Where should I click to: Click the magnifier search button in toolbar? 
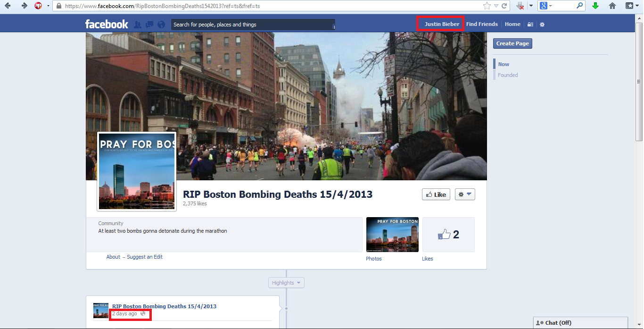pos(580,6)
